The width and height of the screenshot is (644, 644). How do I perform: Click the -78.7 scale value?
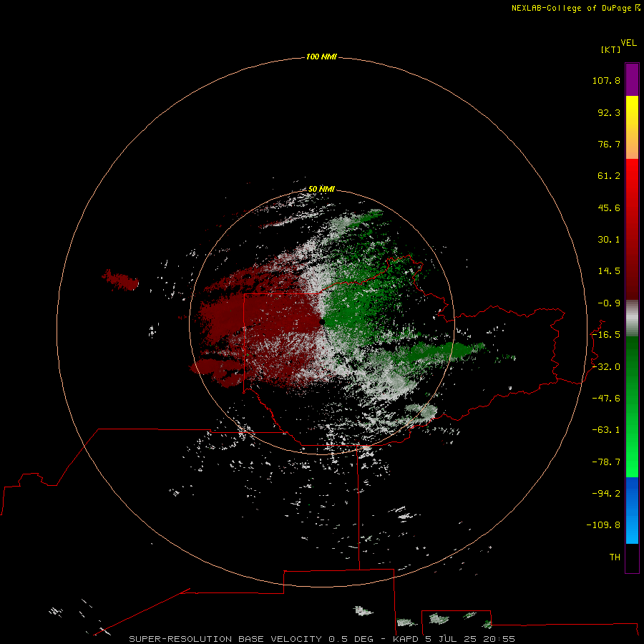(x=606, y=462)
